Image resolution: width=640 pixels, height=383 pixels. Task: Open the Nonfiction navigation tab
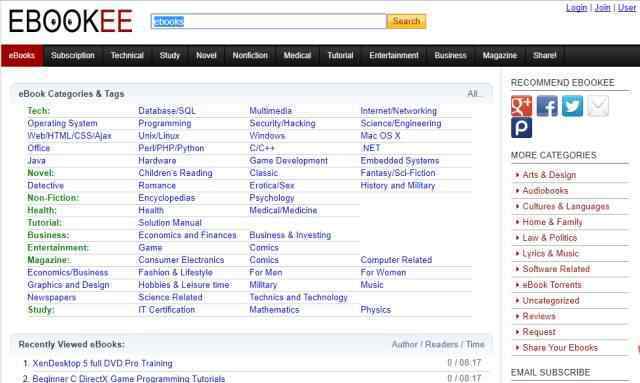250,56
